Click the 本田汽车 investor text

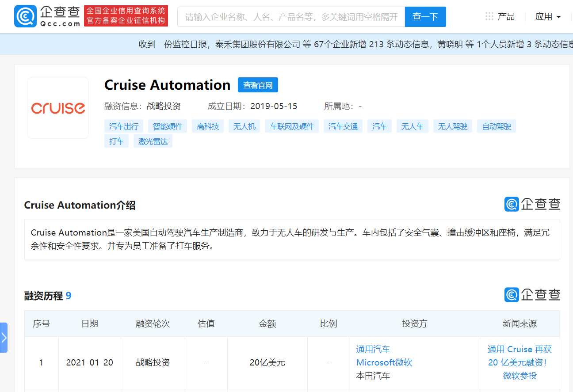tap(373, 376)
